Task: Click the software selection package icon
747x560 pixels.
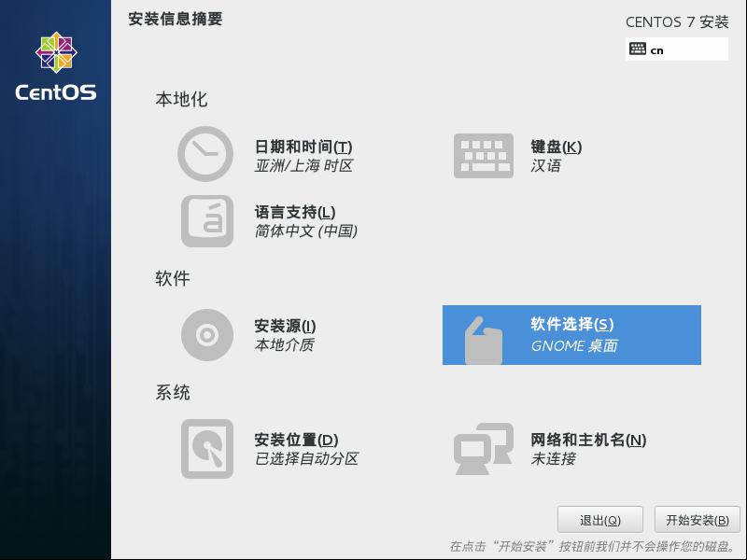Action: click(483, 340)
